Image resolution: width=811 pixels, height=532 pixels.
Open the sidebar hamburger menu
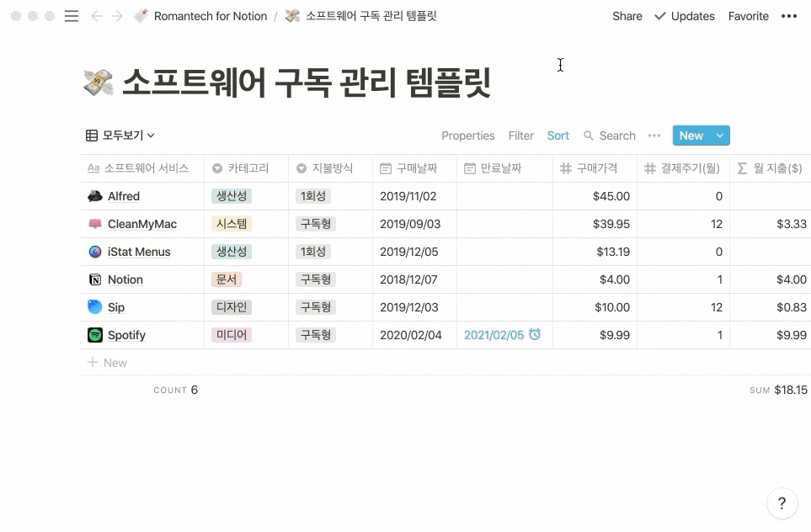72,16
